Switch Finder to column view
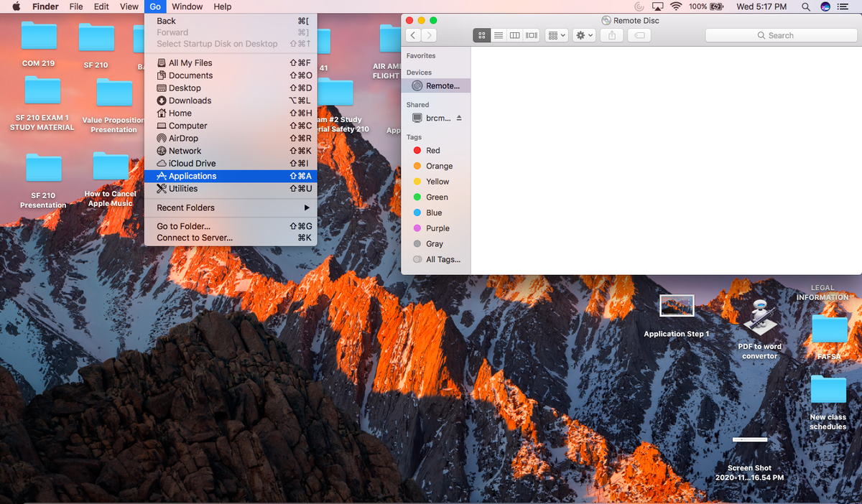Viewport: 862px width, 504px height. click(x=514, y=34)
